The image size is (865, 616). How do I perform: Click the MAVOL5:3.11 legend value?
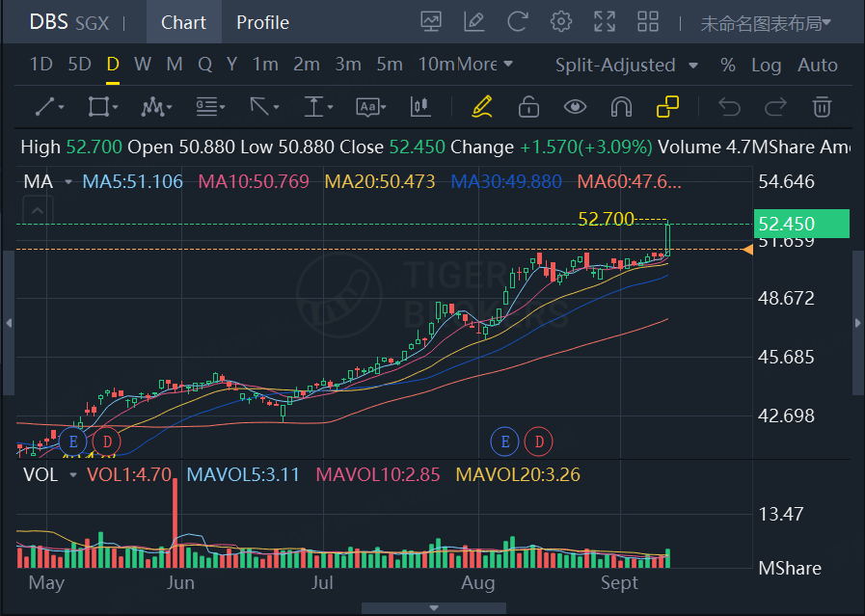pyautogui.click(x=243, y=474)
